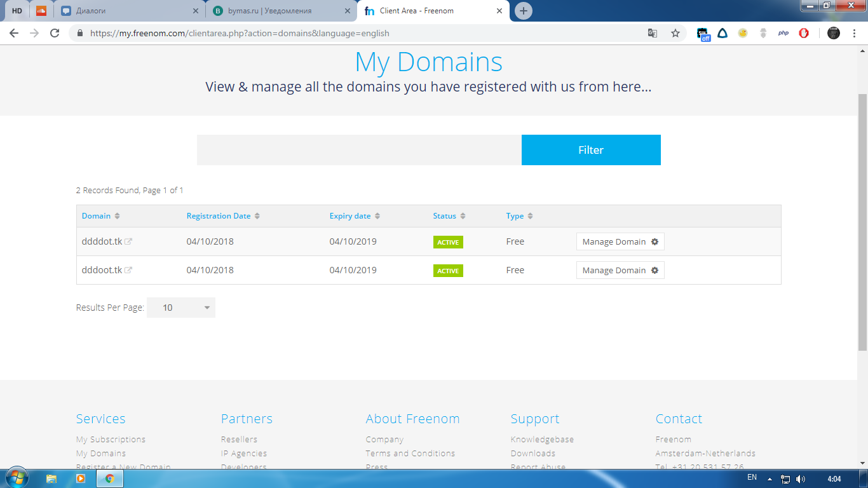Open external link icon beside dddoot.tk
Screen dimensions: 868x488
(x=128, y=270)
